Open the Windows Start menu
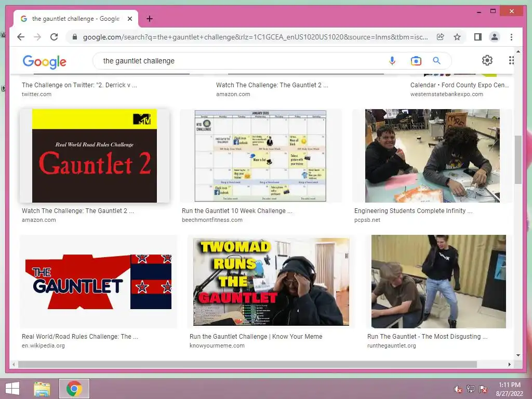Screen dimensions: 532x399 pyautogui.click(x=12, y=389)
